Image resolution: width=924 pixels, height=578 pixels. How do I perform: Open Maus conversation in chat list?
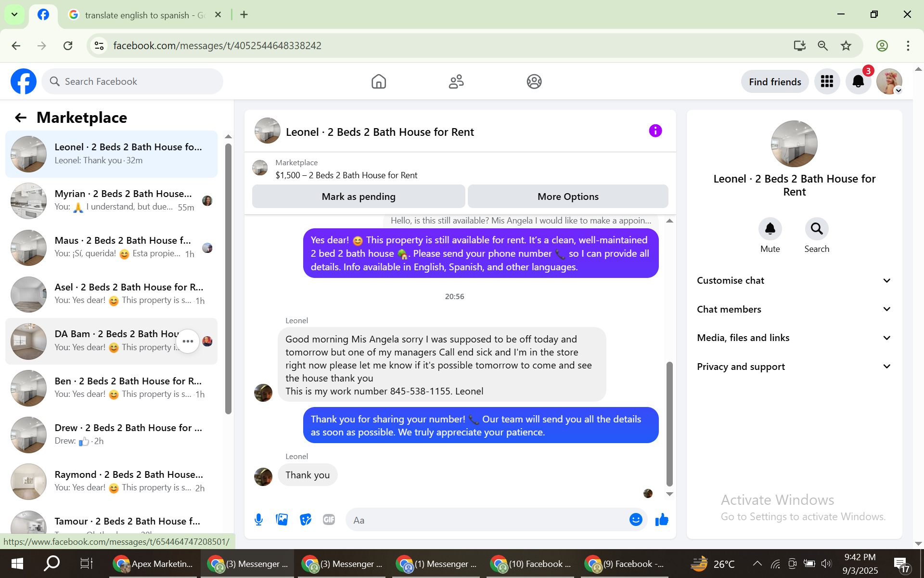[112, 248]
